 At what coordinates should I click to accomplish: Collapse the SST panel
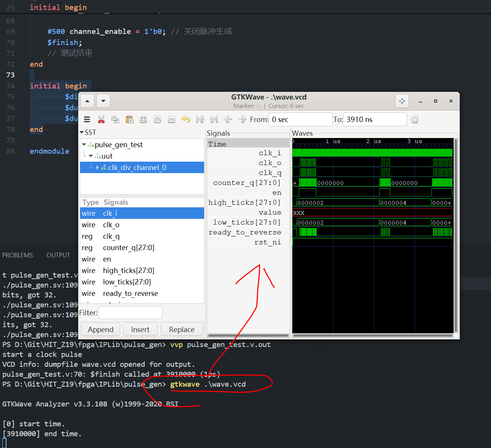[82, 132]
